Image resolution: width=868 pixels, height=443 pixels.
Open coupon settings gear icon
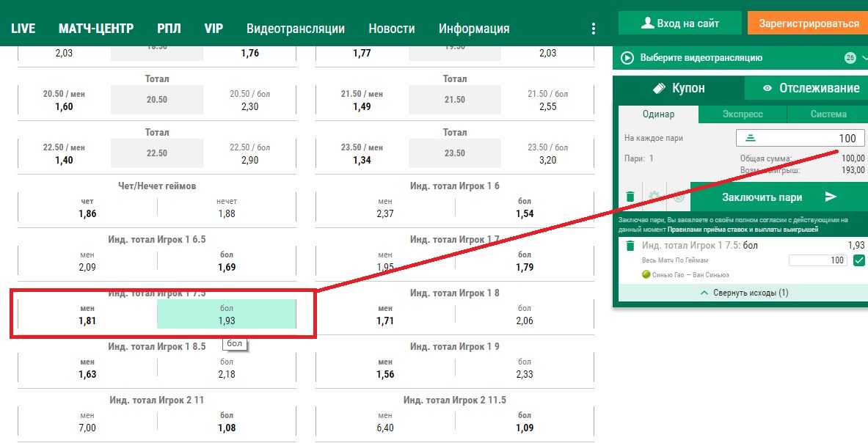[x=654, y=197]
